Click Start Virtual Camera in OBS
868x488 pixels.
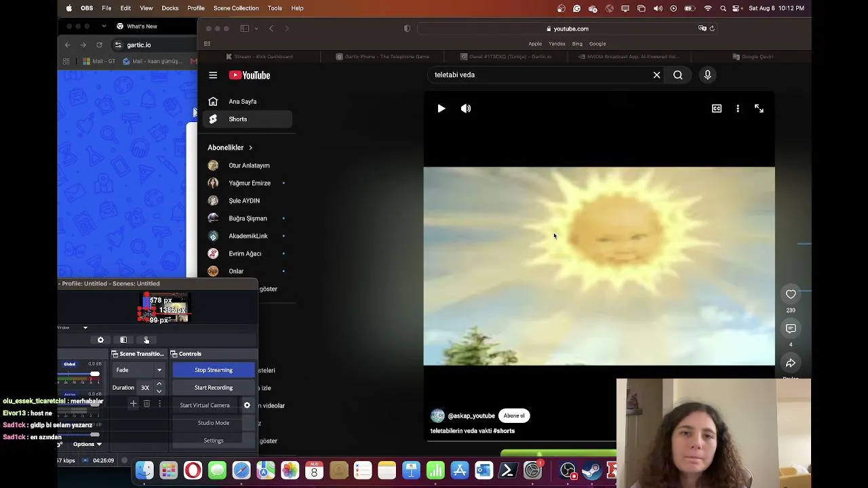coord(205,405)
